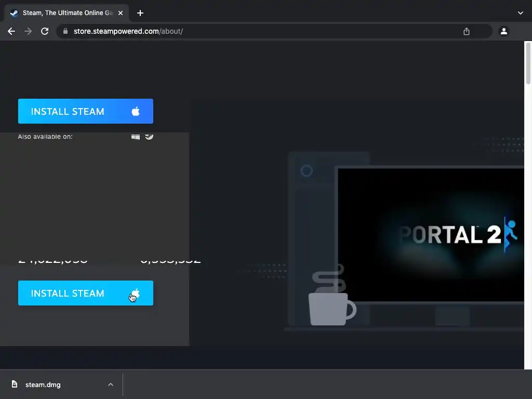This screenshot has width=532, height=399.
Task: Open the steam.dmg download item
Action: (x=61, y=385)
